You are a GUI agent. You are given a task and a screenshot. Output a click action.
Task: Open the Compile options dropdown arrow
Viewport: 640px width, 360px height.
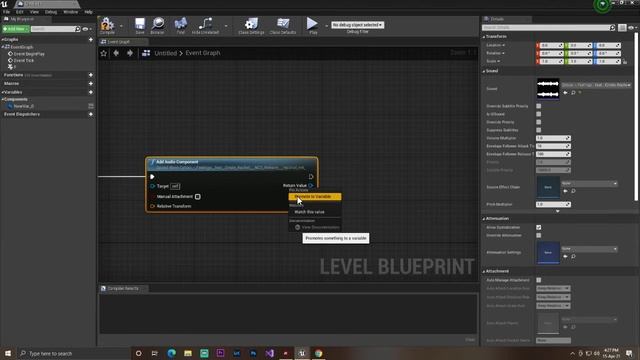(x=121, y=26)
